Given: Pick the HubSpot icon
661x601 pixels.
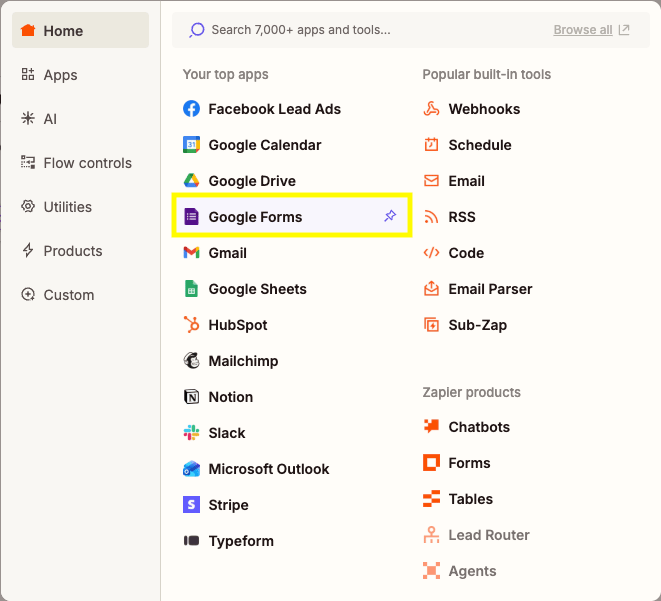Looking at the screenshot, I should (191, 325).
